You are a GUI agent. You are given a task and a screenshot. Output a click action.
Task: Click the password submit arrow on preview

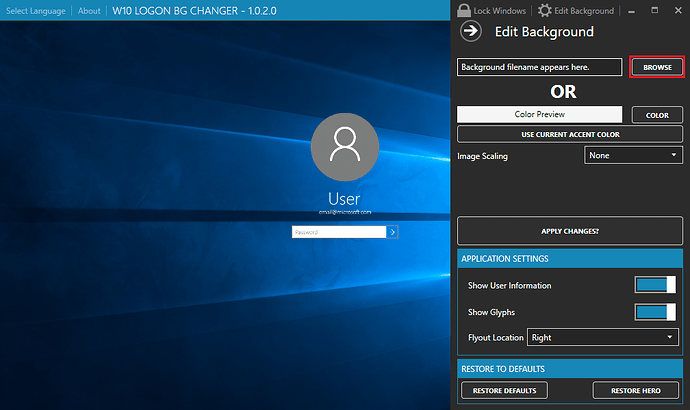pyautogui.click(x=393, y=231)
